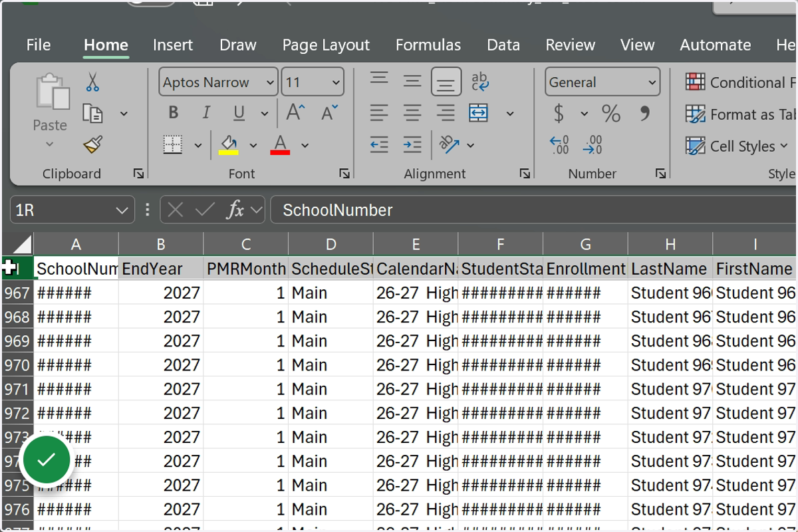
Task: Toggle underline formatting
Action: point(239,113)
